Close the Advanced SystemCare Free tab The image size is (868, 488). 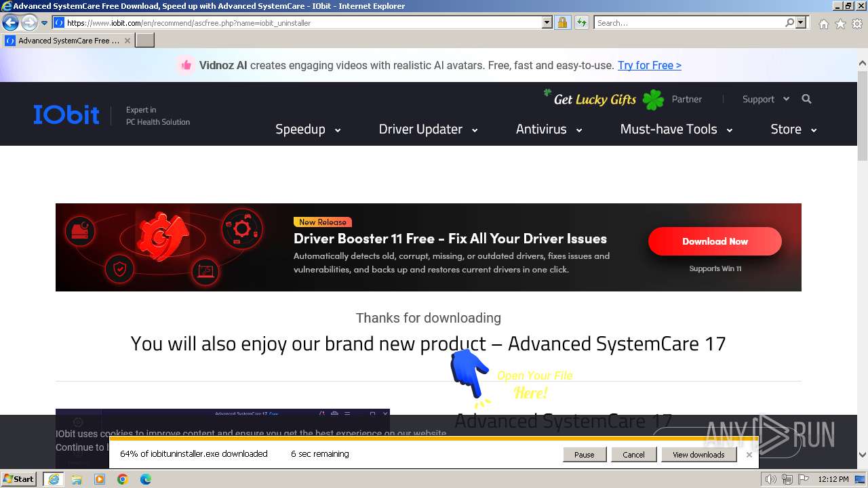click(x=127, y=41)
